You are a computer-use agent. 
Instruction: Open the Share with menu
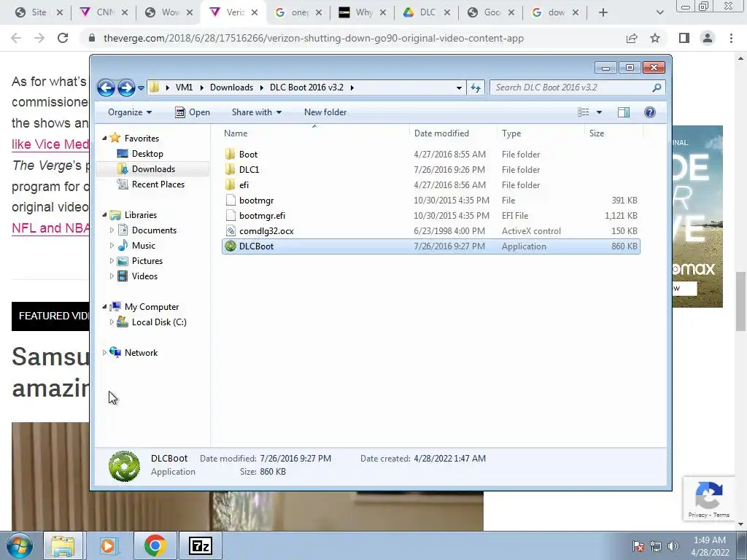256,112
